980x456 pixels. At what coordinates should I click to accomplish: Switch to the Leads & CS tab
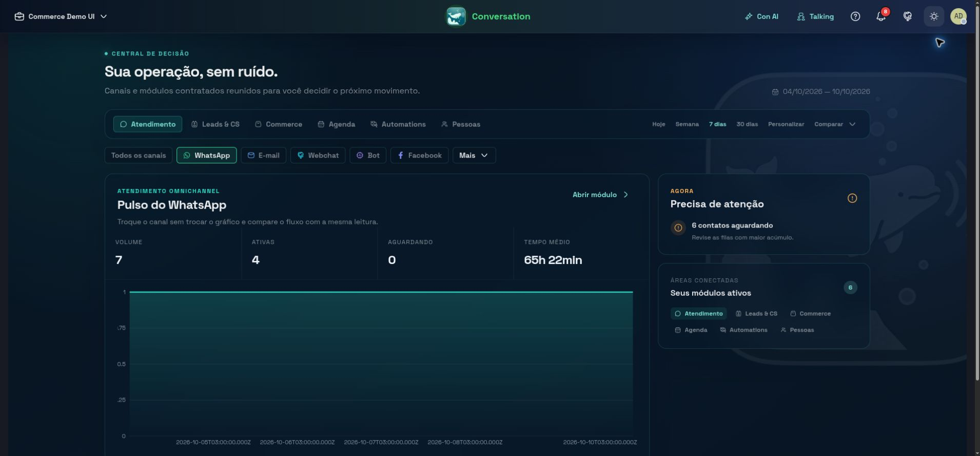215,124
